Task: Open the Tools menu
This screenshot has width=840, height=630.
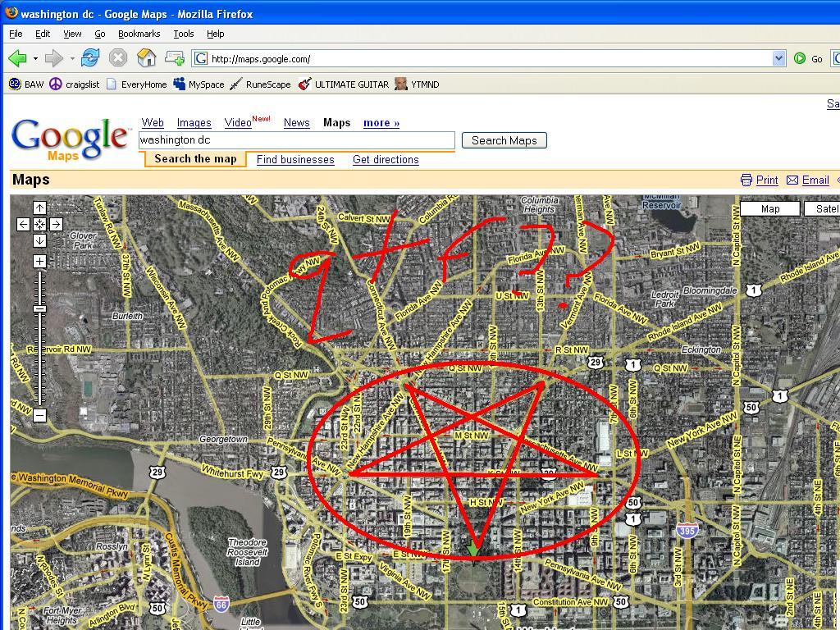Action: pyautogui.click(x=184, y=34)
